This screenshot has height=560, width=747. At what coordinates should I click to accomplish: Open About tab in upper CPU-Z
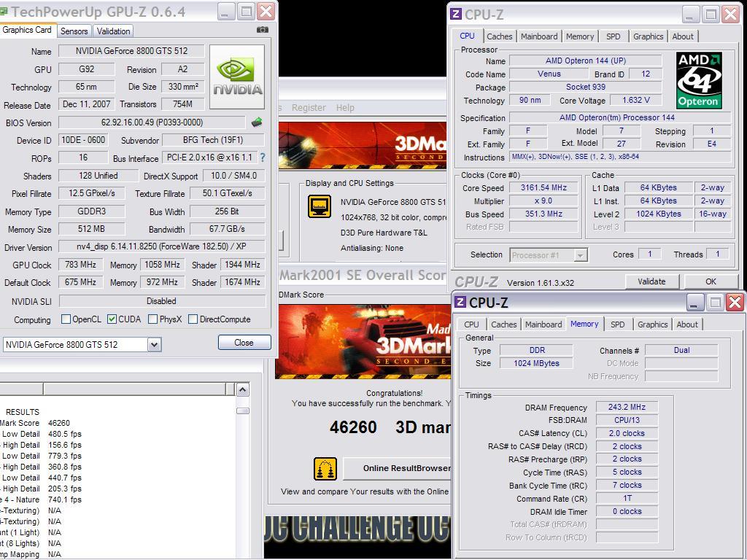(x=683, y=36)
